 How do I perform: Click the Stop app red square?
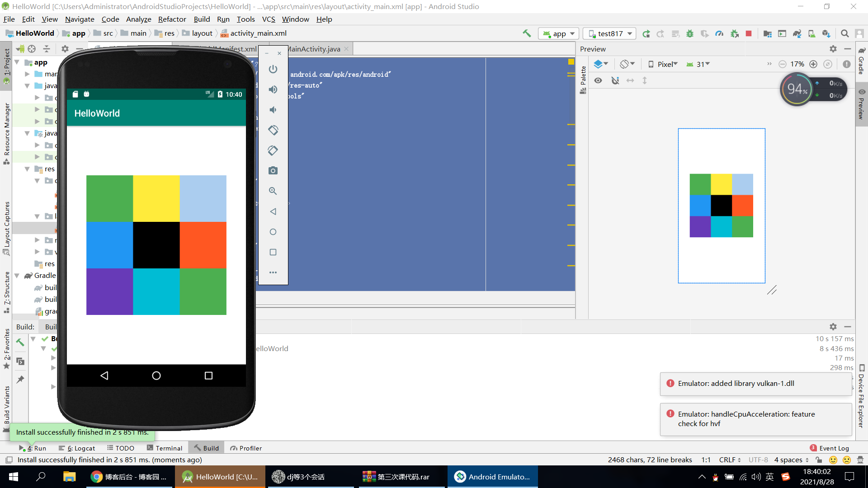pos(749,34)
